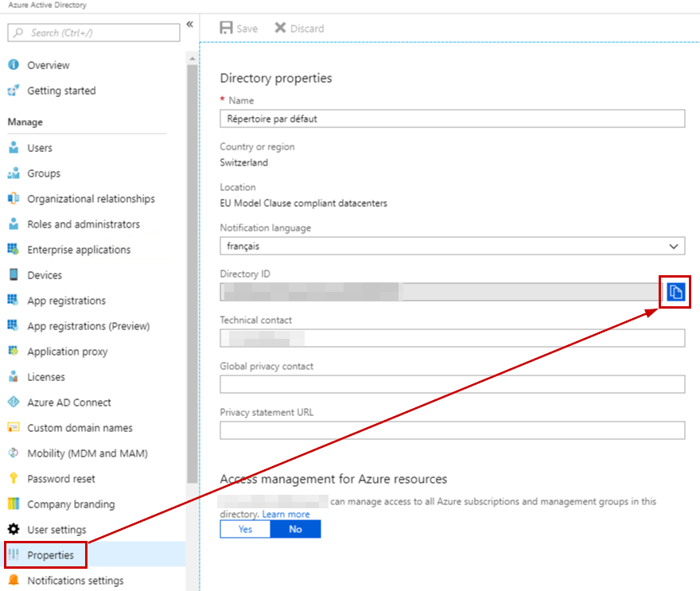This screenshot has width=700, height=591.
Task: Click the Switzerland country value
Action: coord(243,162)
